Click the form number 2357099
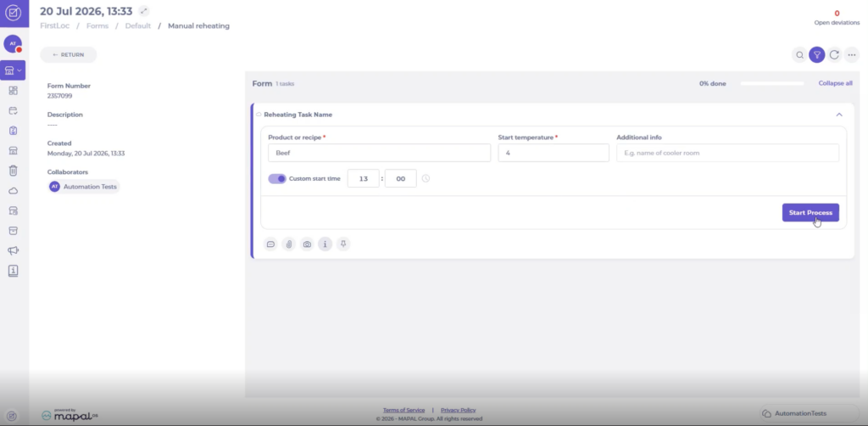 coord(60,96)
